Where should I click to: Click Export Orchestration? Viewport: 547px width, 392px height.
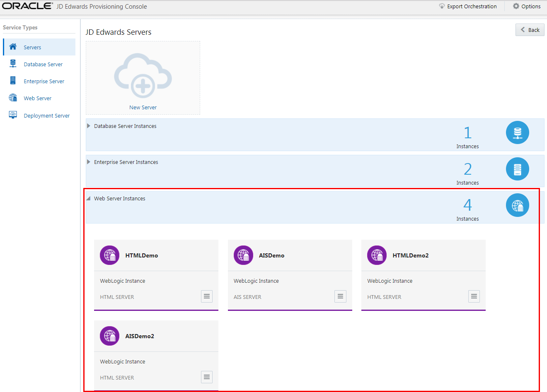pos(468,6)
